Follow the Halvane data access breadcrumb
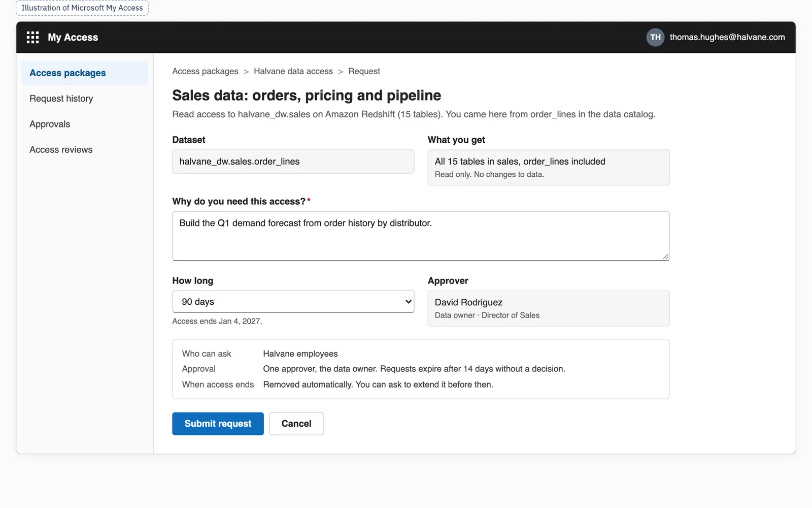 tap(293, 71)
